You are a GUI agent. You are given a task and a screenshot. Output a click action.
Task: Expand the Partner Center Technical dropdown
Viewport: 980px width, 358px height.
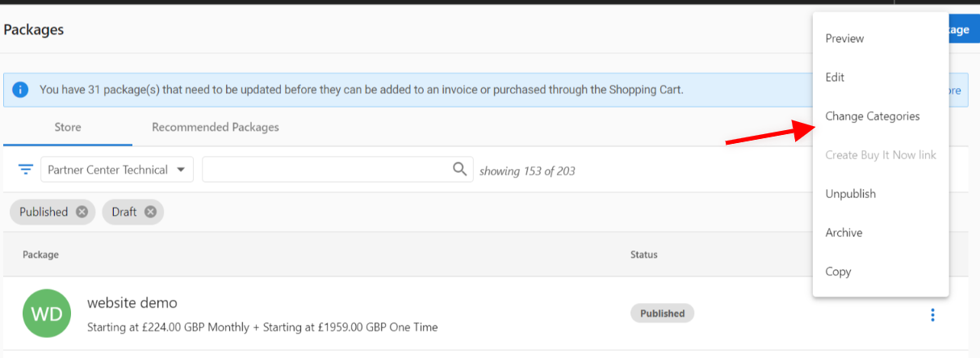click(117, 170)
